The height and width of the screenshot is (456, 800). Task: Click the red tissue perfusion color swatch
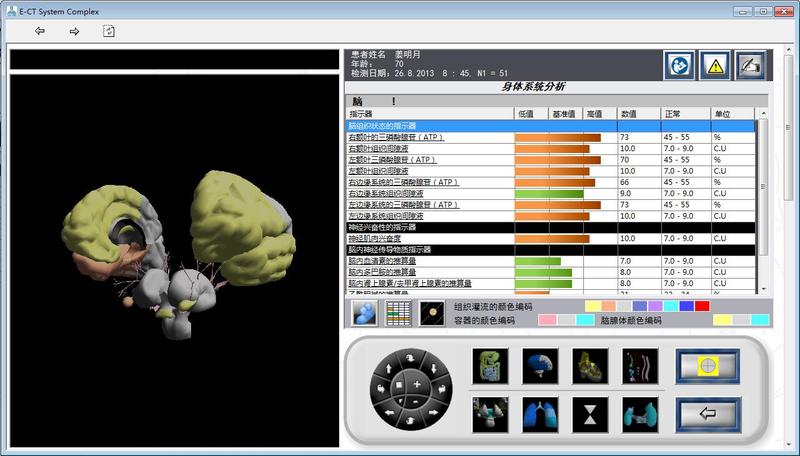click(x=702, y=306)
